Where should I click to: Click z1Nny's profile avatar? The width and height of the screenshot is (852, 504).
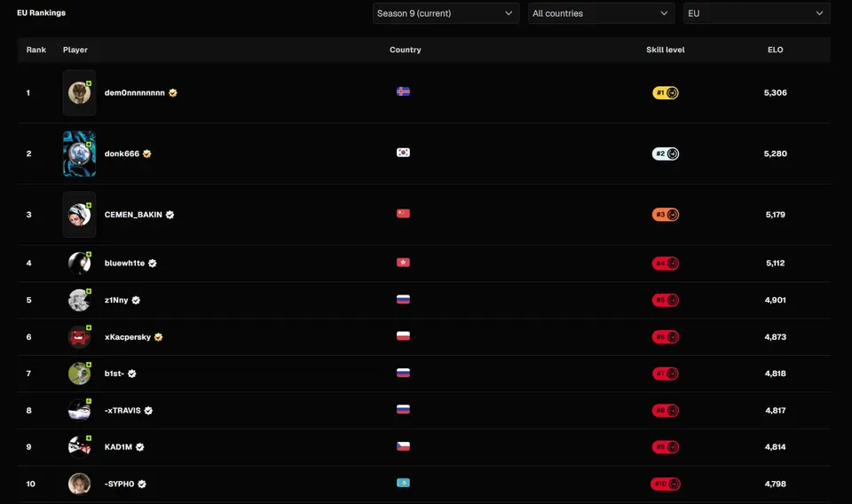pos(79,300)
